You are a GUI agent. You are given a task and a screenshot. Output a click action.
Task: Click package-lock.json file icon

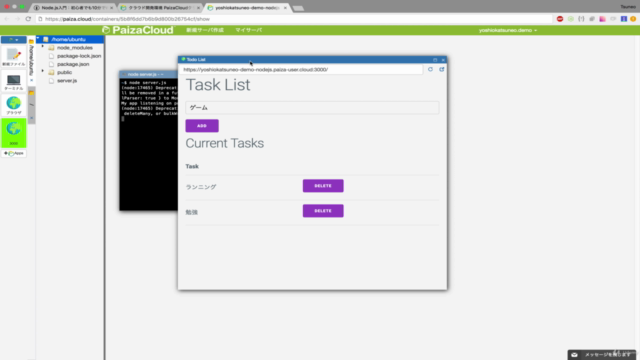51,56
